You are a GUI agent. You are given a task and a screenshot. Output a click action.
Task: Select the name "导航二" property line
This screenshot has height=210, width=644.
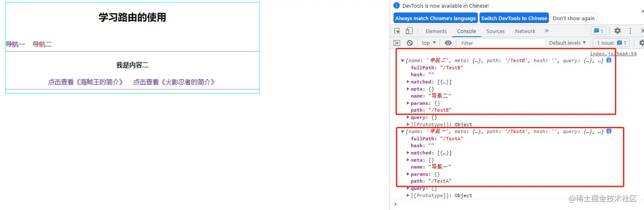(x=431, y=96)
